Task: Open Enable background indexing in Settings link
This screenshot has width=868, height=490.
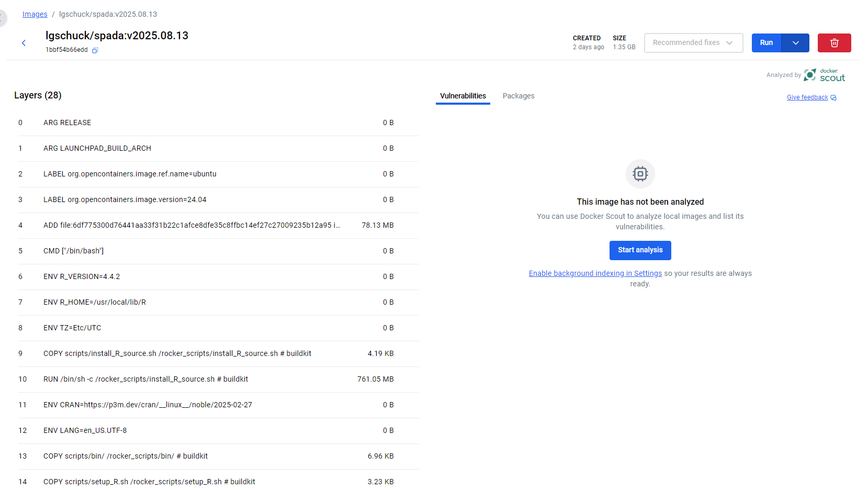Action: pyautogui.click(x=595, y=273)
